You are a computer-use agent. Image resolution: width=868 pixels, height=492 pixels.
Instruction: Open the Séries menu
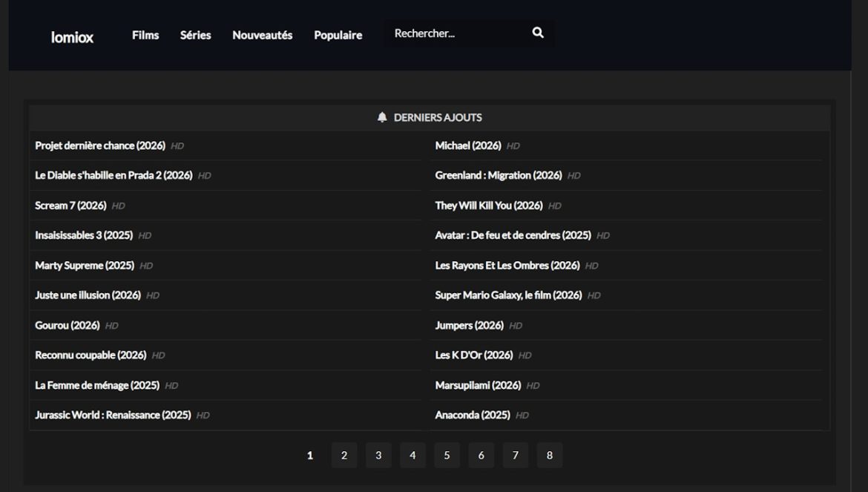click(x=195, y=35)
